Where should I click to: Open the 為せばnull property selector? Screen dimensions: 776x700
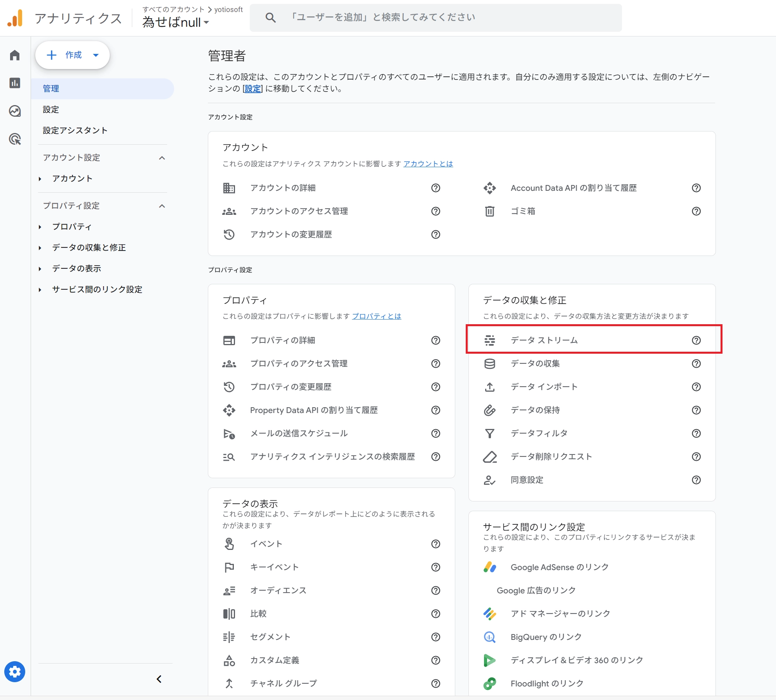pos(176,22)
